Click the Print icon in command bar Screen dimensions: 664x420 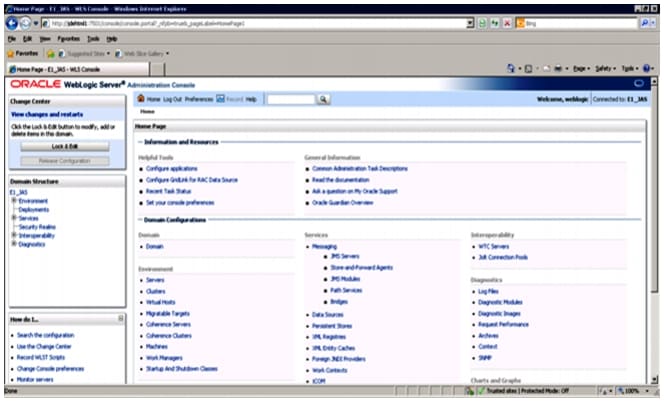point(558,69)
